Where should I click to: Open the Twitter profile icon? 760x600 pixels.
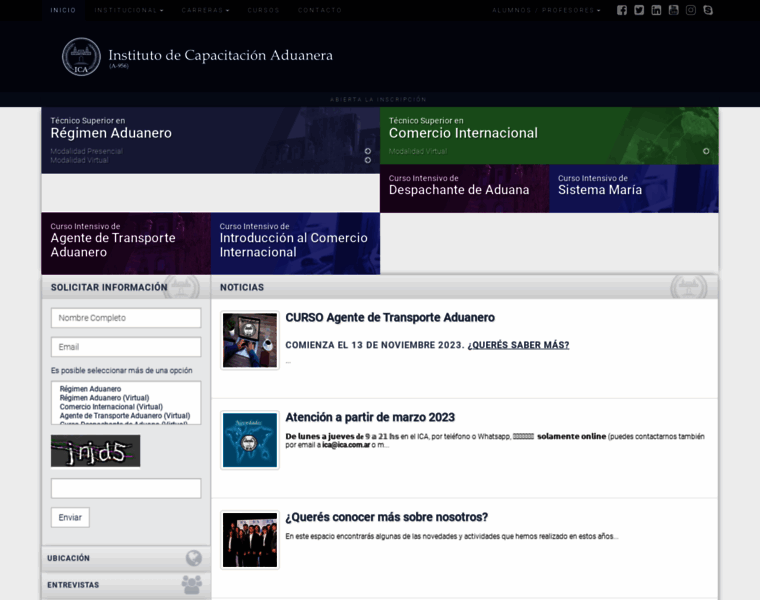click(x=639, y=10)
